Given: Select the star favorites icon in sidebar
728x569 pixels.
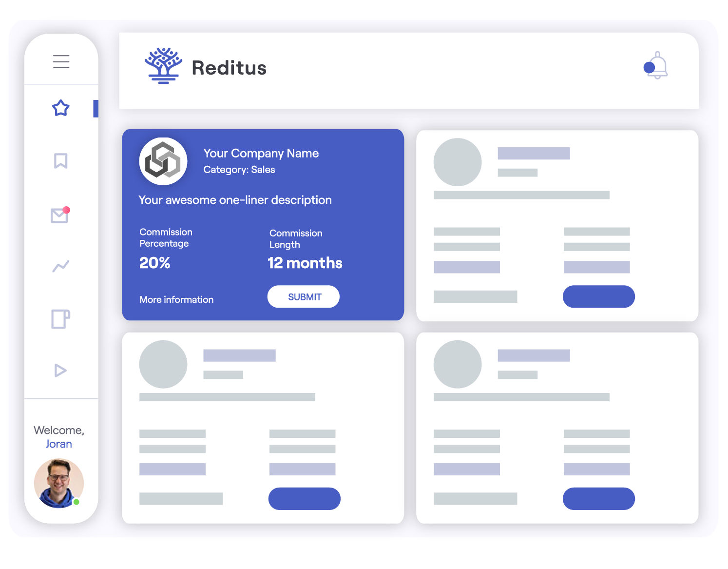Looking at the screenshot, I should click(x=60, y=108).
